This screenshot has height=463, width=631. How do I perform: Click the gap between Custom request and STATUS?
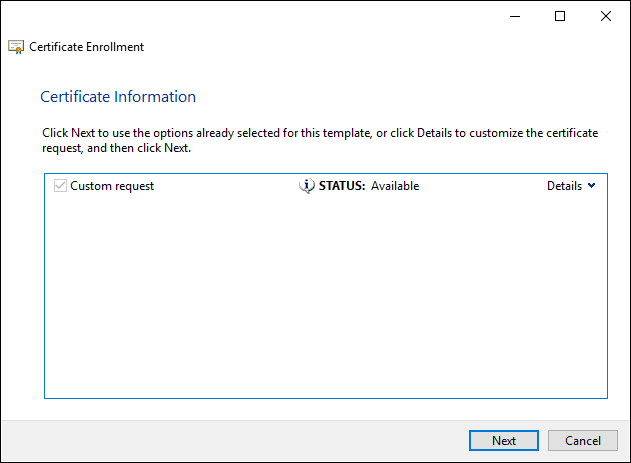click(225, 186)
